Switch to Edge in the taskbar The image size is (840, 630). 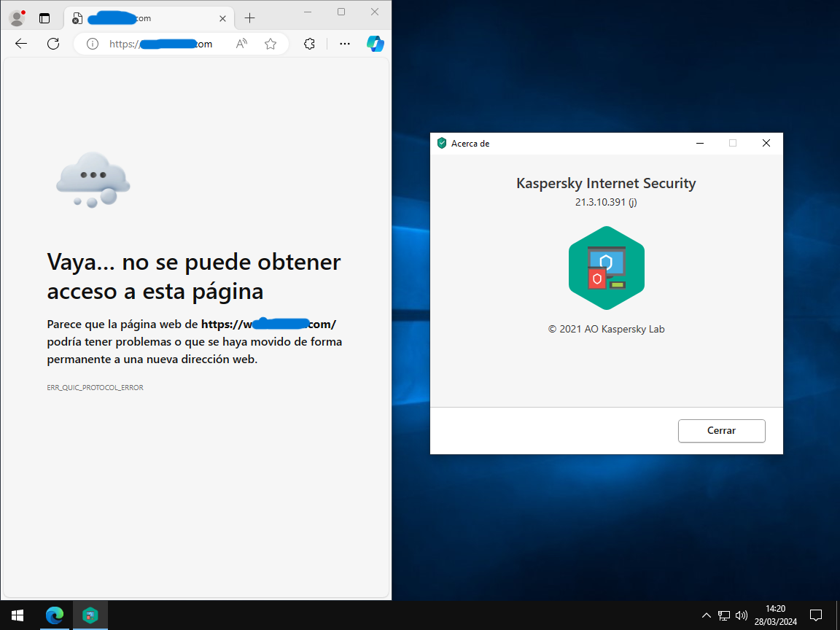click(x=54, y=615)
